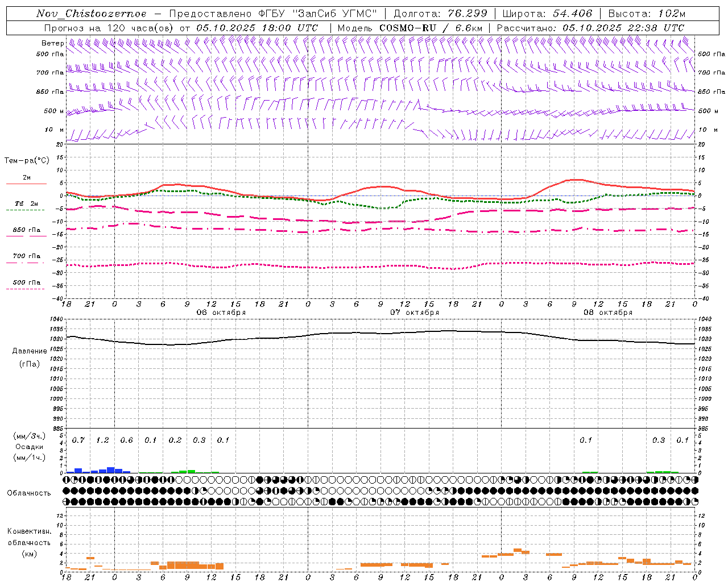Click the 08 октября date label
The height and width of the screenshot is (582, 728).
click(608, 313)
